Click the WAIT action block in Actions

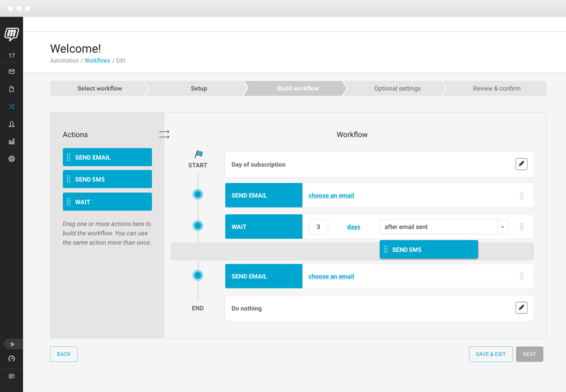coord(108,202)
